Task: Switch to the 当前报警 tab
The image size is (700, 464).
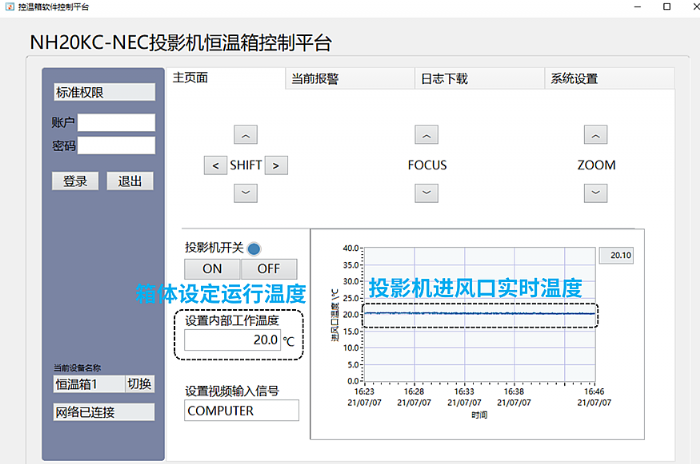Action: coord(314,79)
